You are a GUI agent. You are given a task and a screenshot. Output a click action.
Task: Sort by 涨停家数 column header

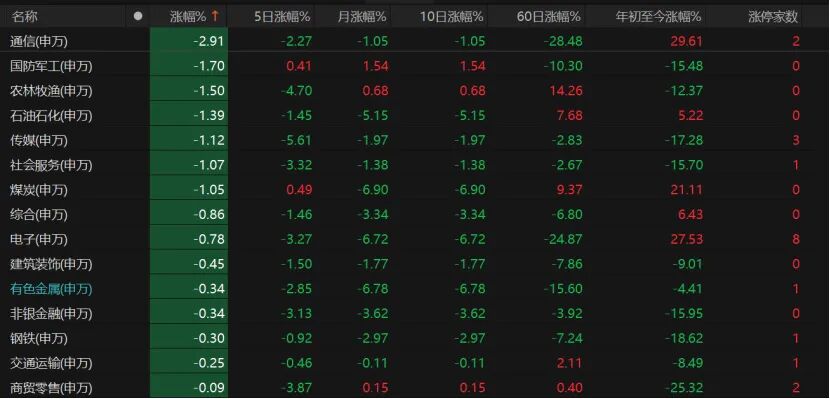click(773, 16)
